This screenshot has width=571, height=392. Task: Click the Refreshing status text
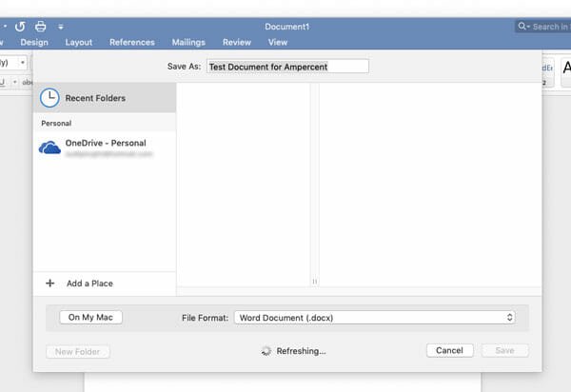click(x=301, y=351)
